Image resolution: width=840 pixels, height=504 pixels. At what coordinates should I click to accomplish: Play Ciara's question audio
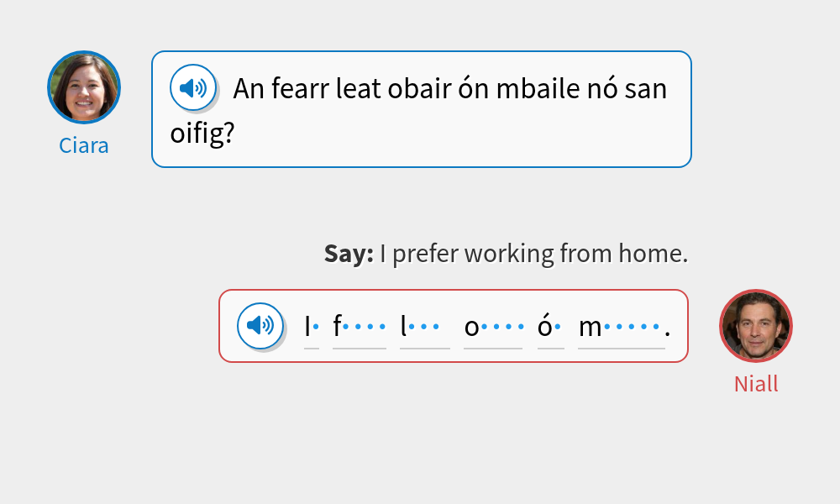tap(193, 87)
